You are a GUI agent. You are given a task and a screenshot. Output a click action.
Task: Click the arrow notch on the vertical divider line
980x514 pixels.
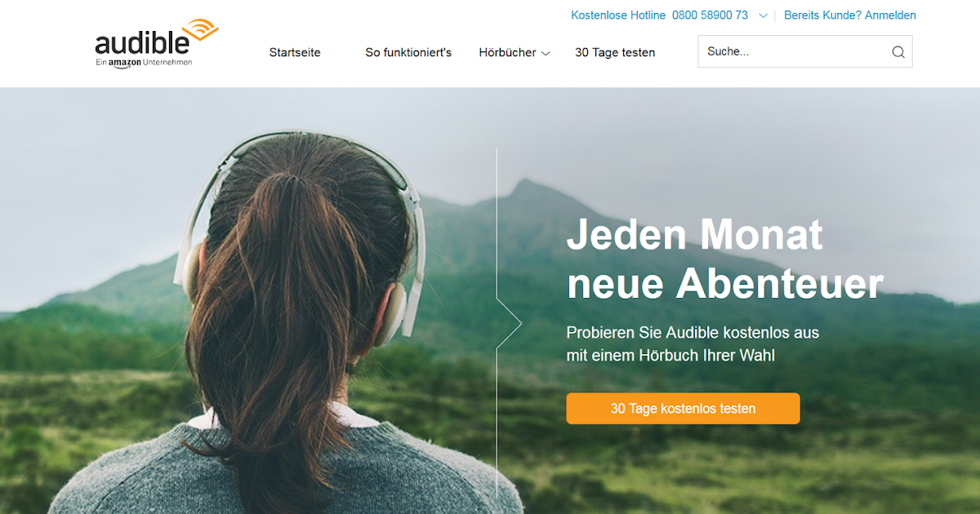tap(509, 324)
